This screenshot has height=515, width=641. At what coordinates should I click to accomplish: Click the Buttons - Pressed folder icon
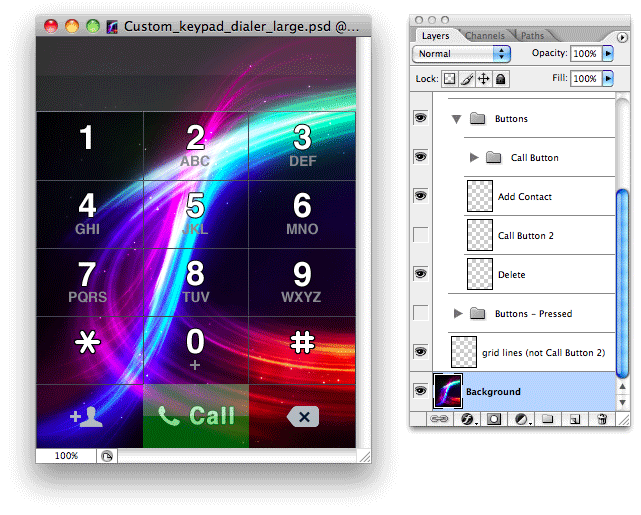tap(477, 313)
